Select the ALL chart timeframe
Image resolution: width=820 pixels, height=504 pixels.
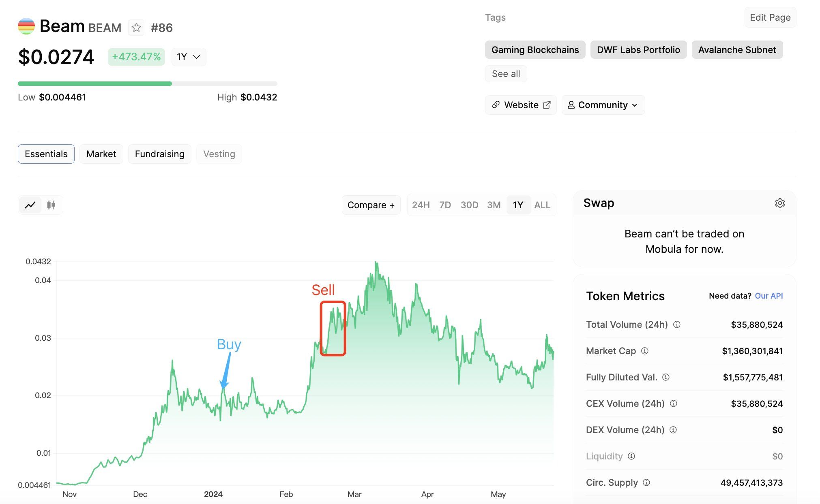pyautogui.click(x=542, y=205)
